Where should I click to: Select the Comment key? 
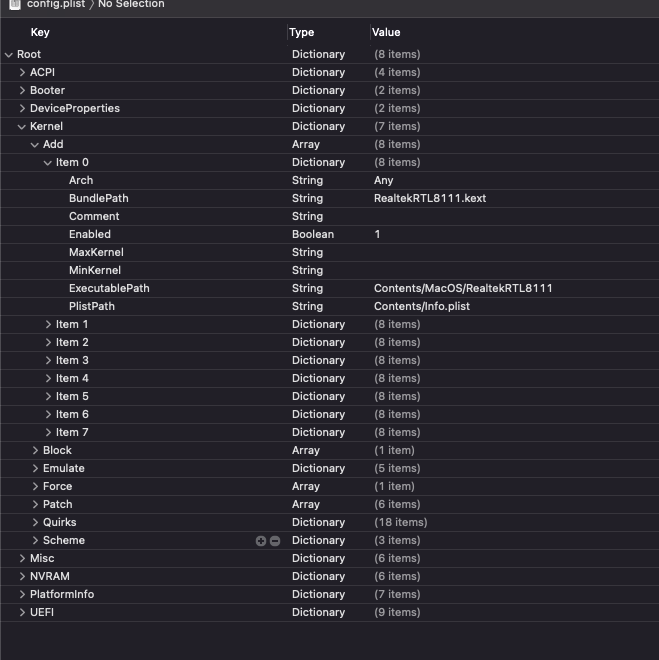click(94, 217)
